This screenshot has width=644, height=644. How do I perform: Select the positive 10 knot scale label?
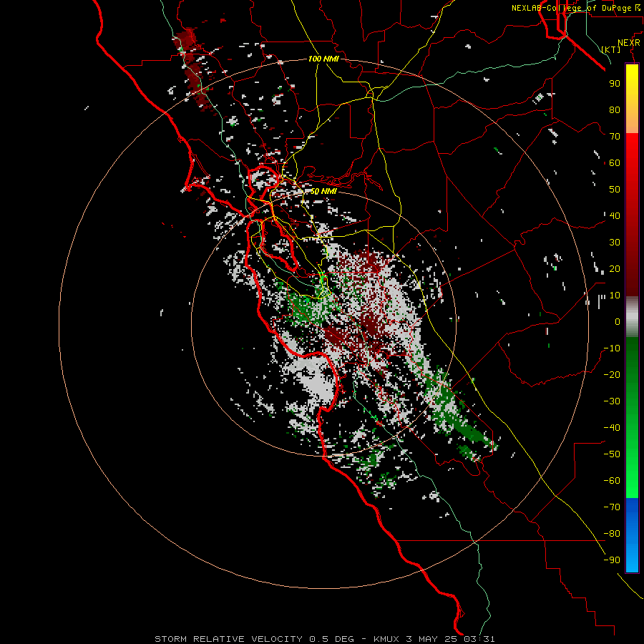[x=615, y=296]
